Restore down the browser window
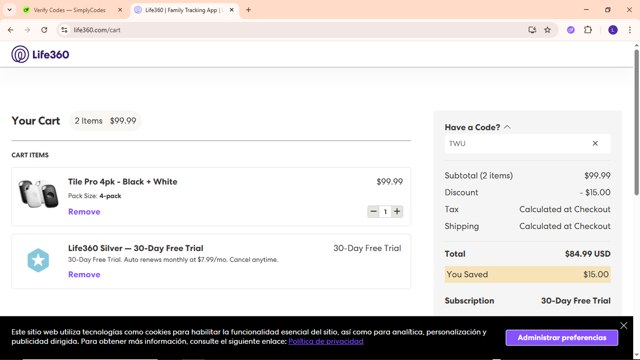640x360 pixels. tap(608, 10)
